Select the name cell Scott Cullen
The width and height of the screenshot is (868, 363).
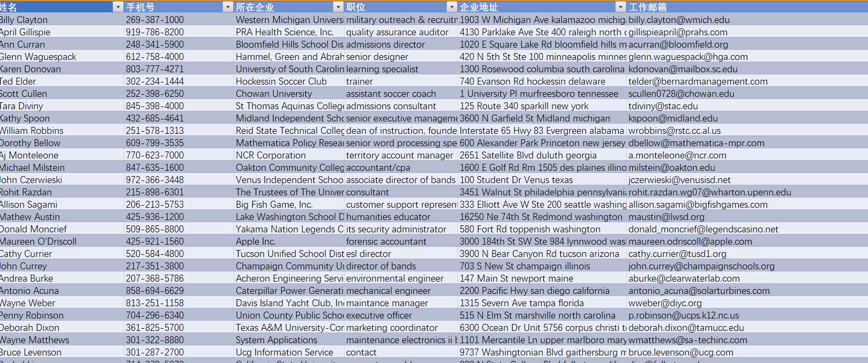click(x=62, y=94)
